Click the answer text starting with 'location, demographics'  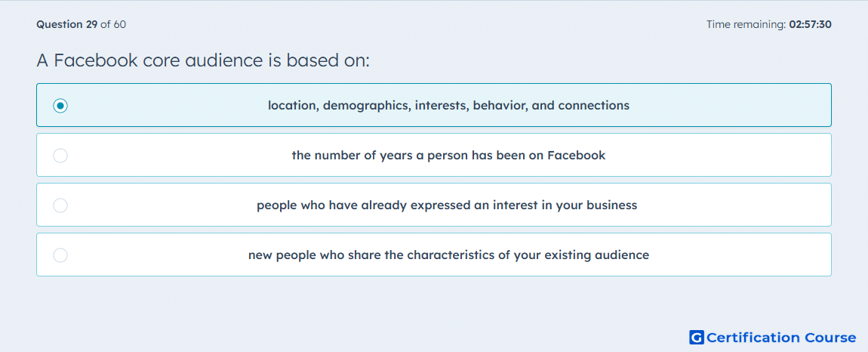[448, 105]
